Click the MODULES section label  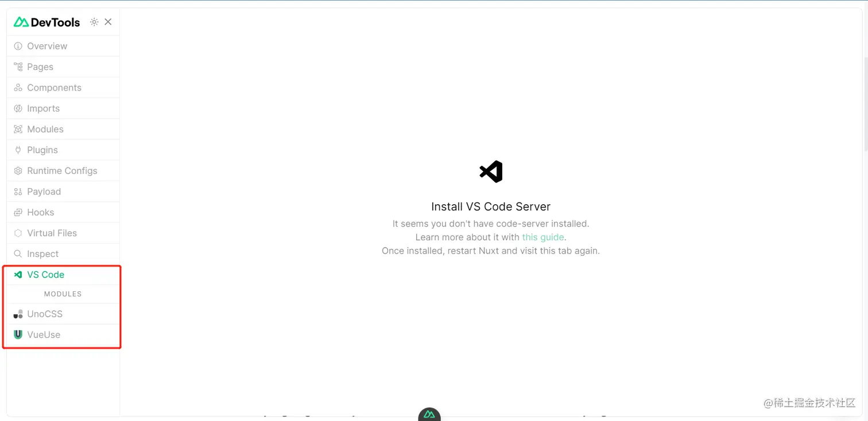pos(63,294)
